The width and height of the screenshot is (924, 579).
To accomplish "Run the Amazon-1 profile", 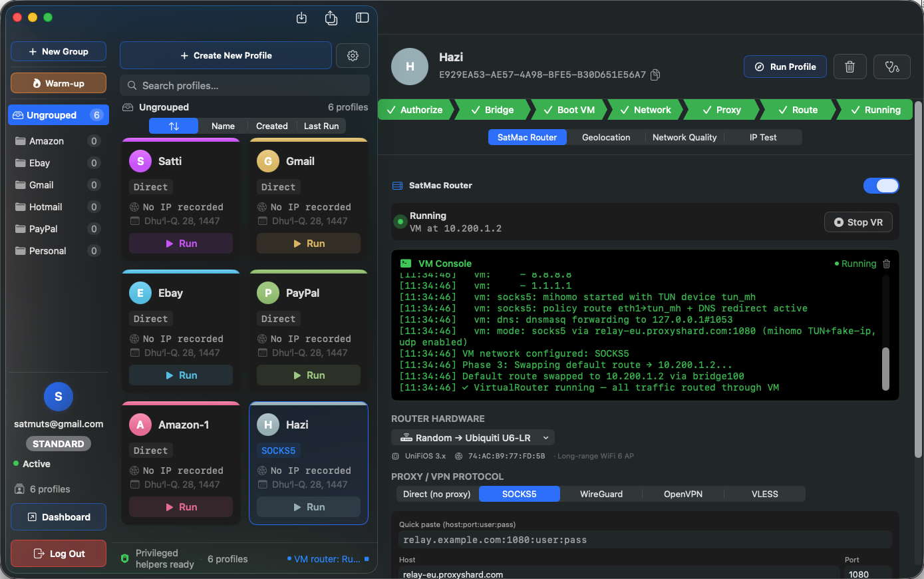I will coord(181,507).
